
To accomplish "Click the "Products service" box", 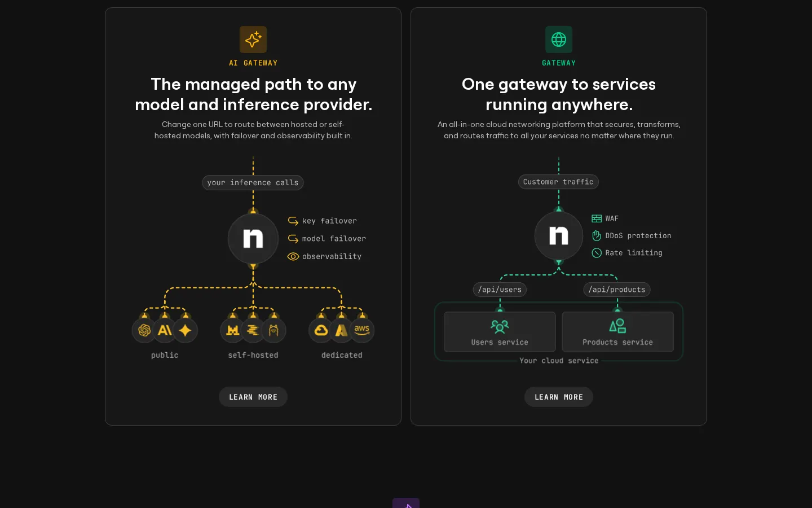I will pos(618,332).
